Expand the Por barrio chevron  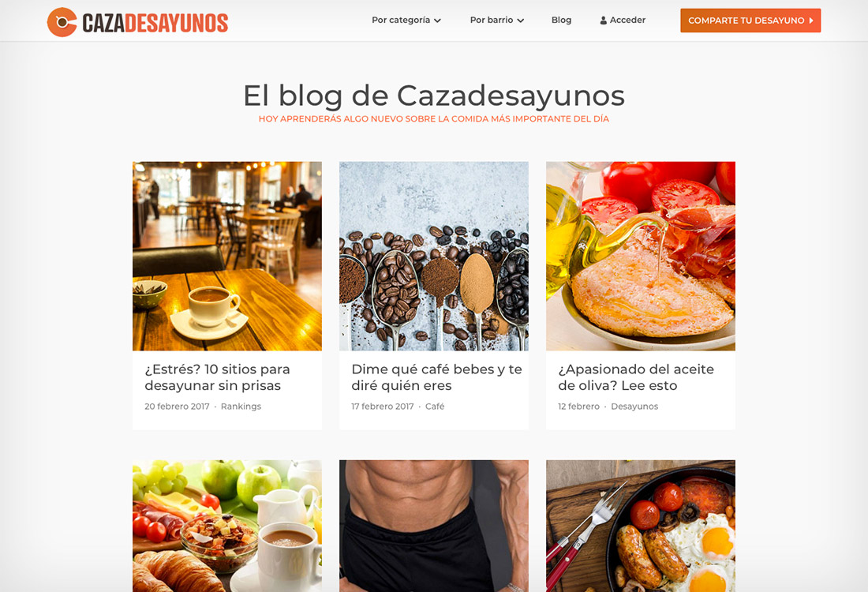(x=520, y=21)
